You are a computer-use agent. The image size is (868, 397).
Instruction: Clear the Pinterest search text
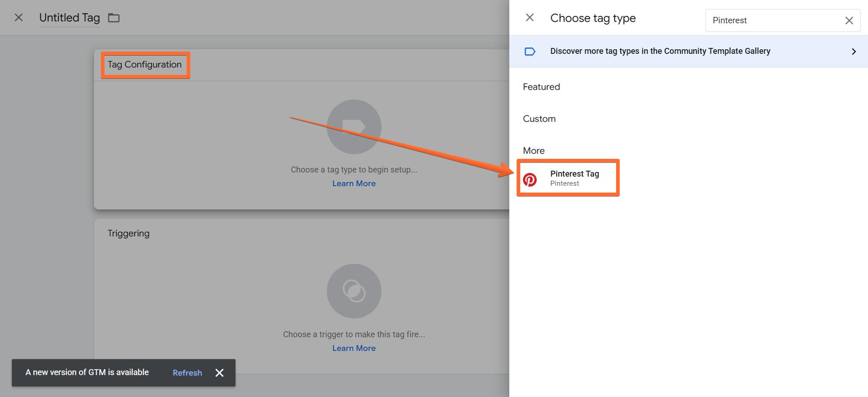(849, 21)
